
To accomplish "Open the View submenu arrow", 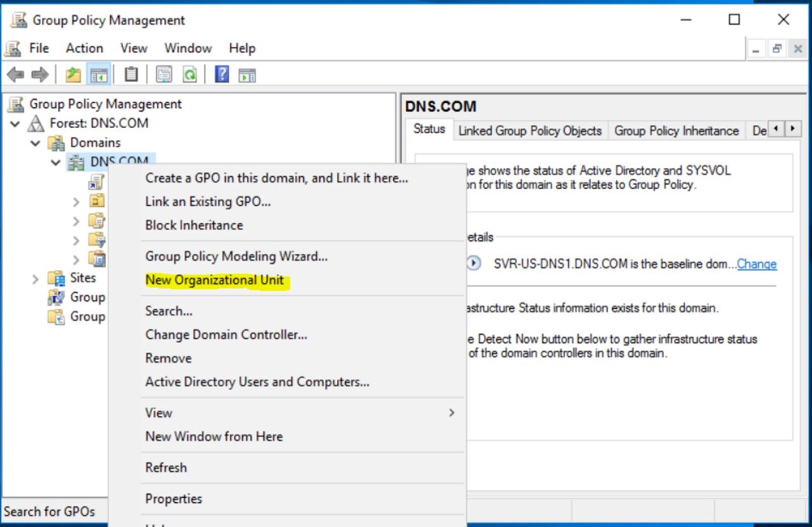I will [452, 413].
